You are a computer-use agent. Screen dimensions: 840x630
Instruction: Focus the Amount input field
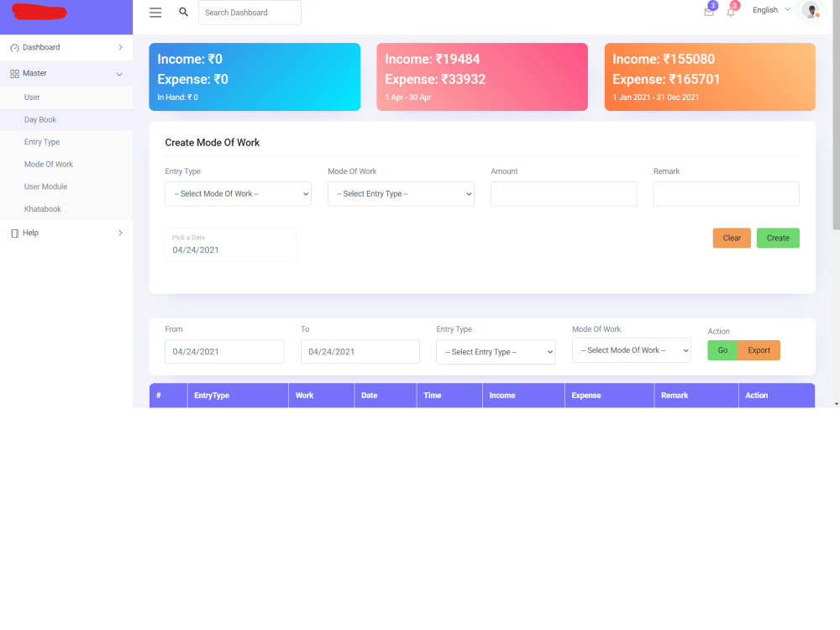pyautogui.click(x=564, y=193)
